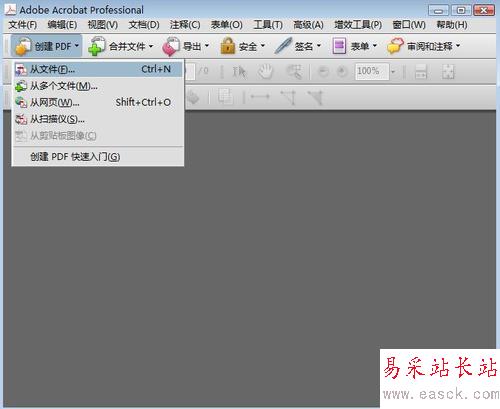The image size is (500, 409).
Task: Maximize the Acrobat window
Action: click(x=461, y=10)
